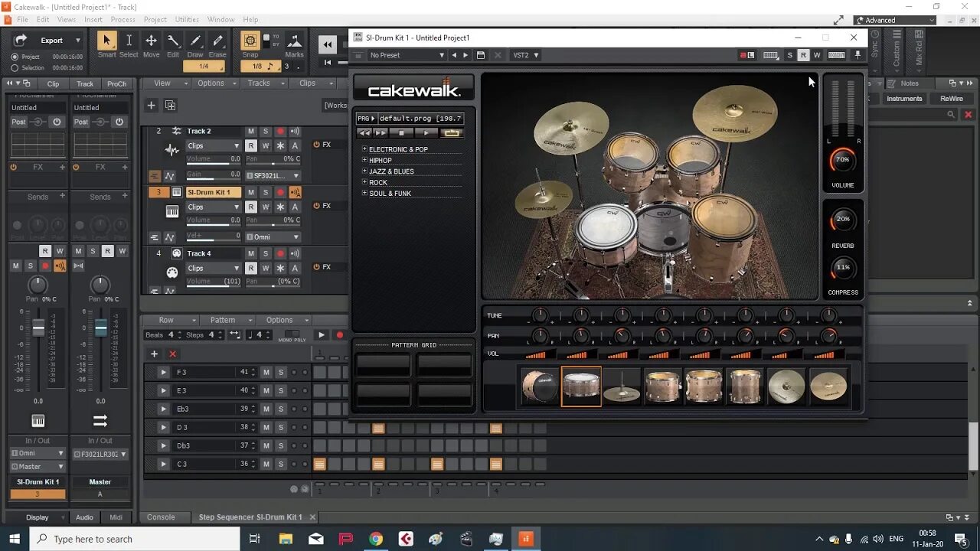Preview the C 3 row sound
Image resolution: width=980 pixels, height=551 pixels.
[x=163, y=464]
